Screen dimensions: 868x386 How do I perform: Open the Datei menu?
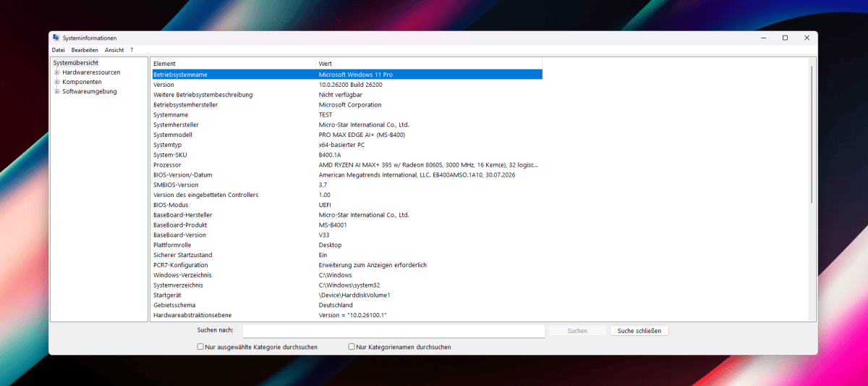pos(58,50)
